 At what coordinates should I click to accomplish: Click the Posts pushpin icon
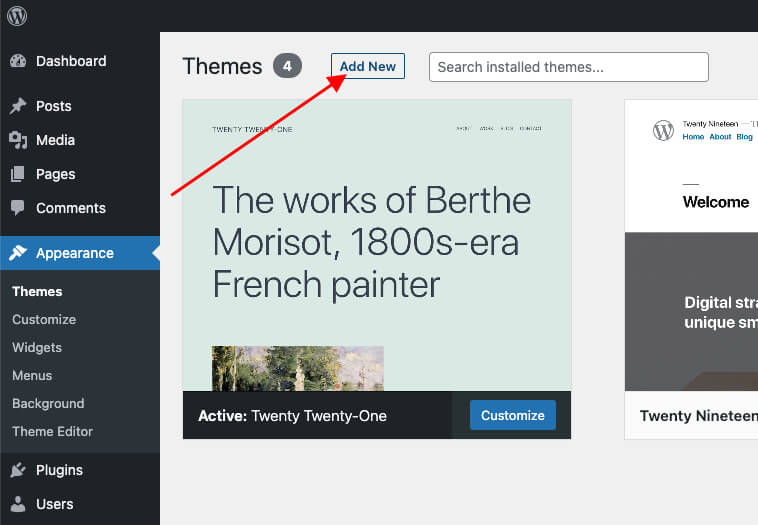pyautogui.click(x=18, y=106)
